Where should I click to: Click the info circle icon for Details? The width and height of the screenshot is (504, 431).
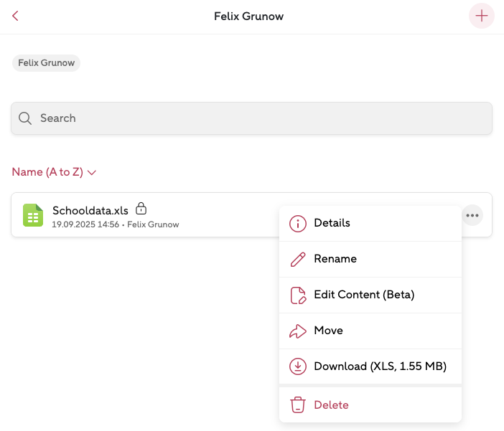click(297, 224)
